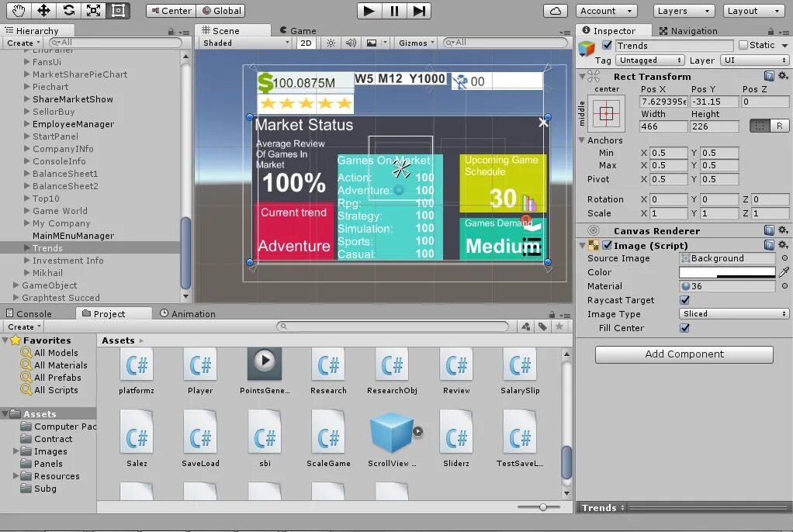Open Project Create menu
This screenshot has height=532, width=793.
24,326
